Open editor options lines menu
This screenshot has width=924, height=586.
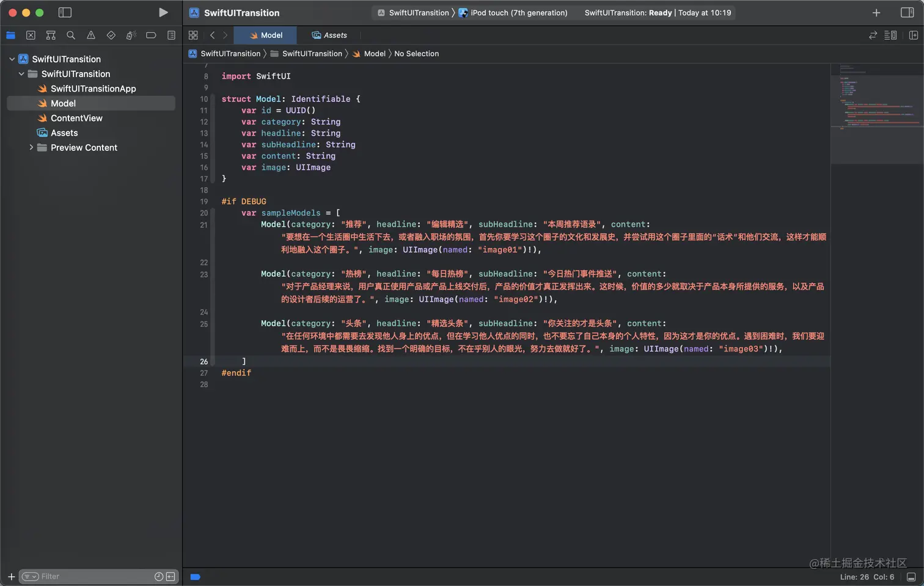pyautogui.click(x=891, y=35)
